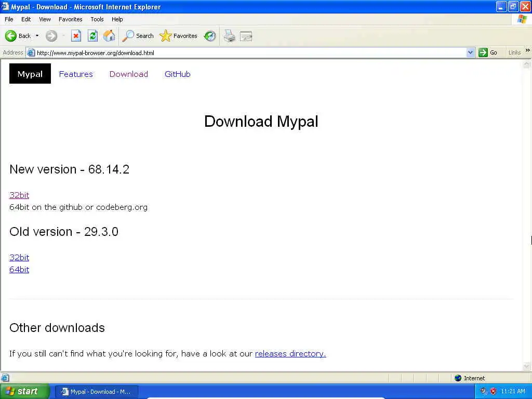Image resolution: width=532 pixels, height=399 pixels.
Task: Click the taskbar clock showing 11:21 AM
Action: coord(513,391)
